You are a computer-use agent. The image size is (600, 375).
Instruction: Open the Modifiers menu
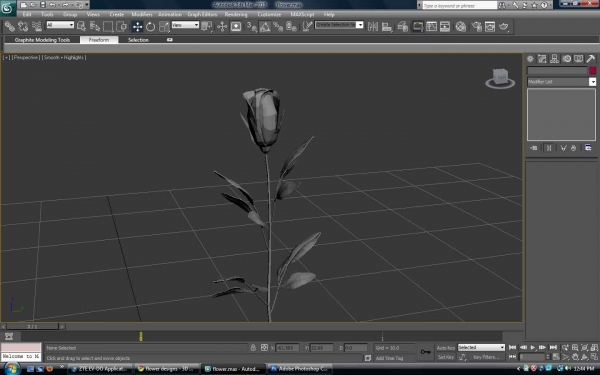pyautogui.click(x=142, y=15)
